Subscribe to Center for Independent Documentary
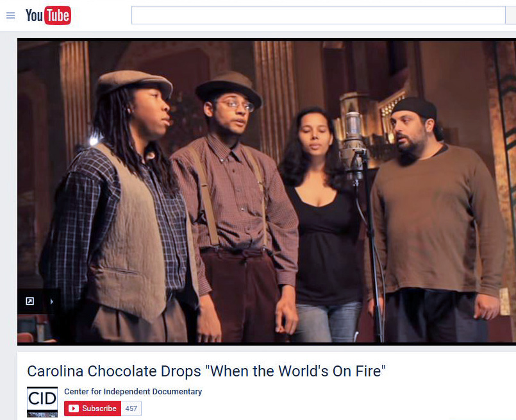The width and height of the screenshot is (516, 420). click(92, 408)
